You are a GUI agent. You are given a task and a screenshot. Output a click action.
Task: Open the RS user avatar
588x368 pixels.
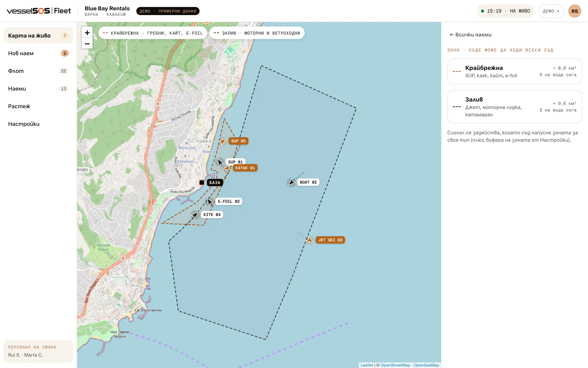[575, 11]
